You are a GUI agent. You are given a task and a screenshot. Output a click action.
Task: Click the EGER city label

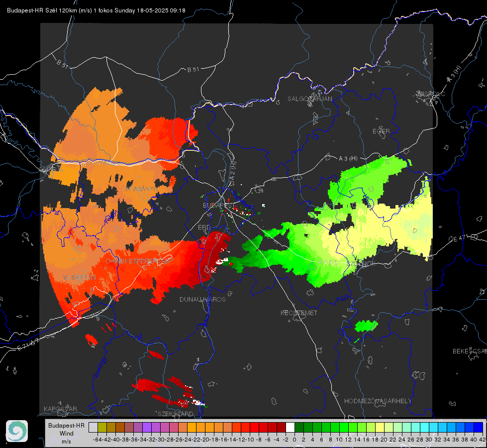381,131
